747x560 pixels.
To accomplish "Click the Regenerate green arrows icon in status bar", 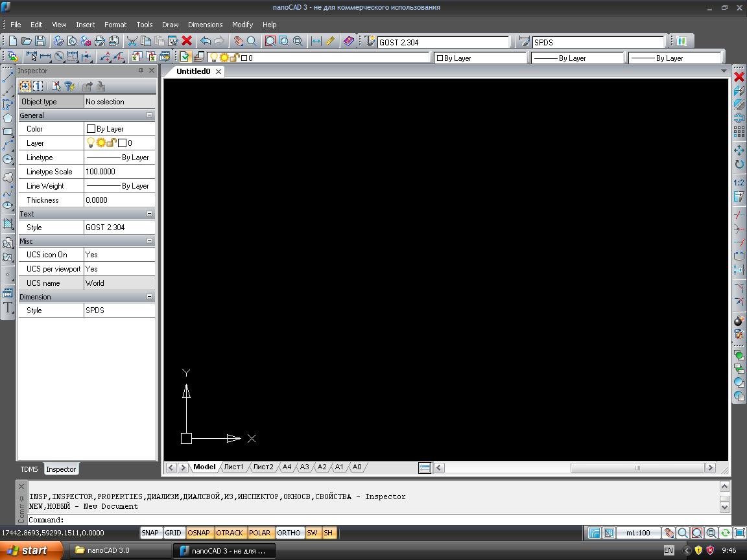I will click(x=725, y=533).
